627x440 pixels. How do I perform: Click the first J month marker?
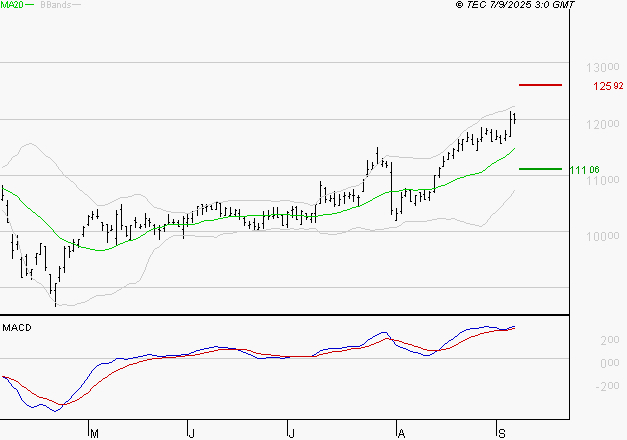click(x=192, y=434)
